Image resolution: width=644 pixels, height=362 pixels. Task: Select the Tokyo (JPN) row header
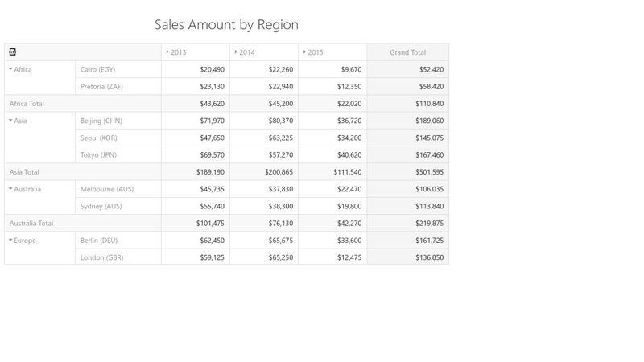98,155
